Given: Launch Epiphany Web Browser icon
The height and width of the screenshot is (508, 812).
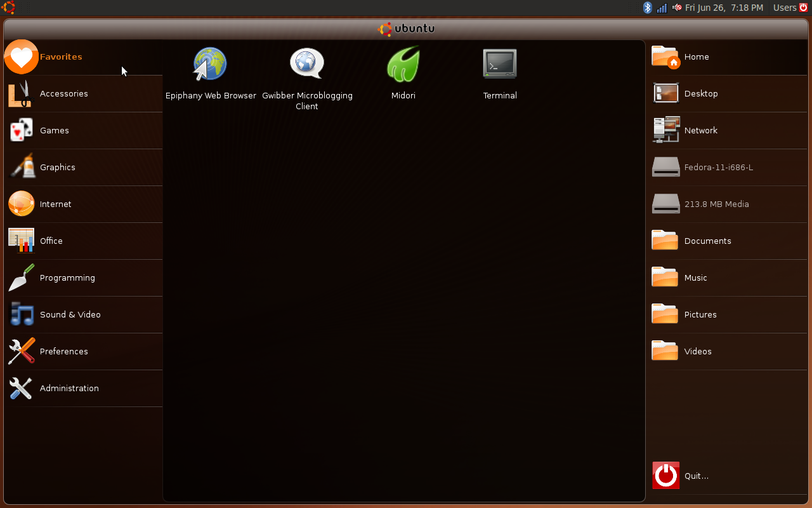Looking at the screenshot, I should click(210, 63).
